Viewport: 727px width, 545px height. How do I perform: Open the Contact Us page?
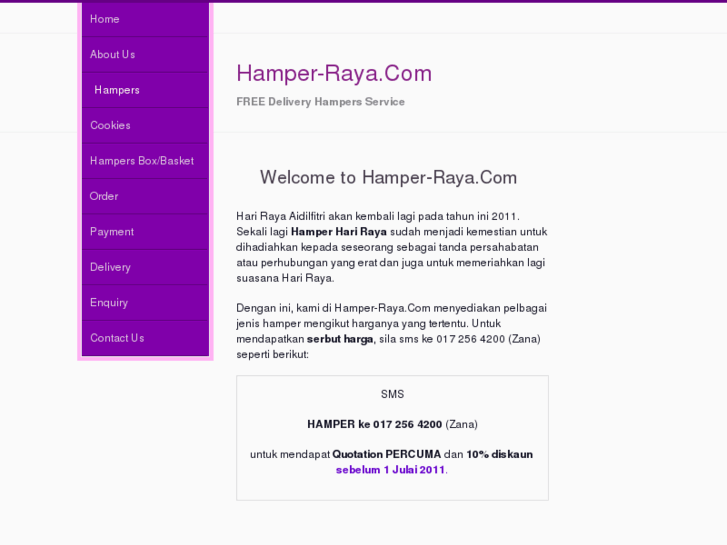coord(145,338)
